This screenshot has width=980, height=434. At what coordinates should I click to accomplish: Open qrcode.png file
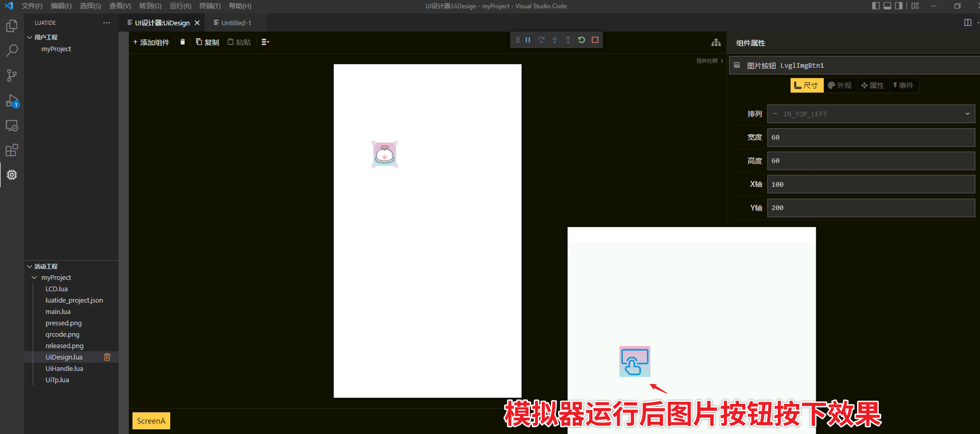[62, 335]
